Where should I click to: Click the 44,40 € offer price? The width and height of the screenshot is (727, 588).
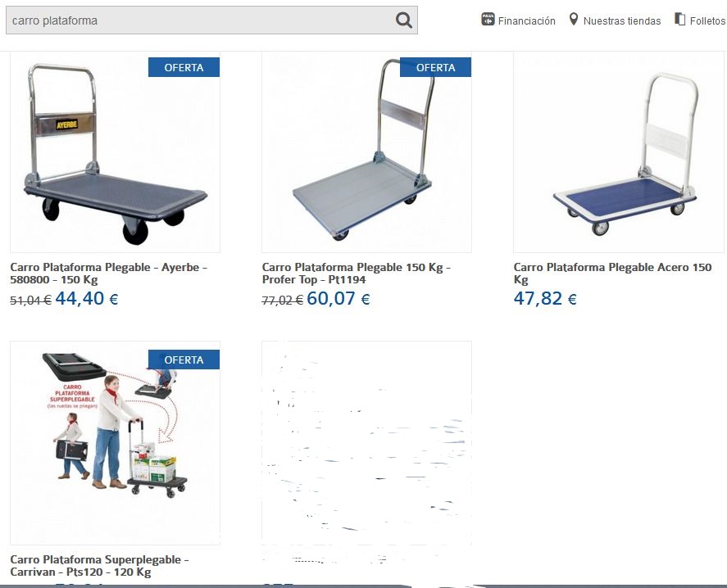pos(87,298)
